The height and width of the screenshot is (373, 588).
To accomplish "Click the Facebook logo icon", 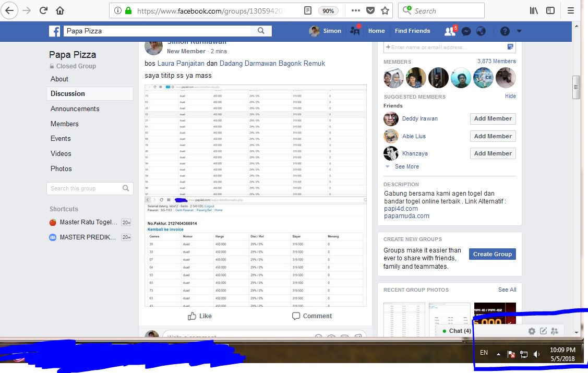I will coord(55,31).
